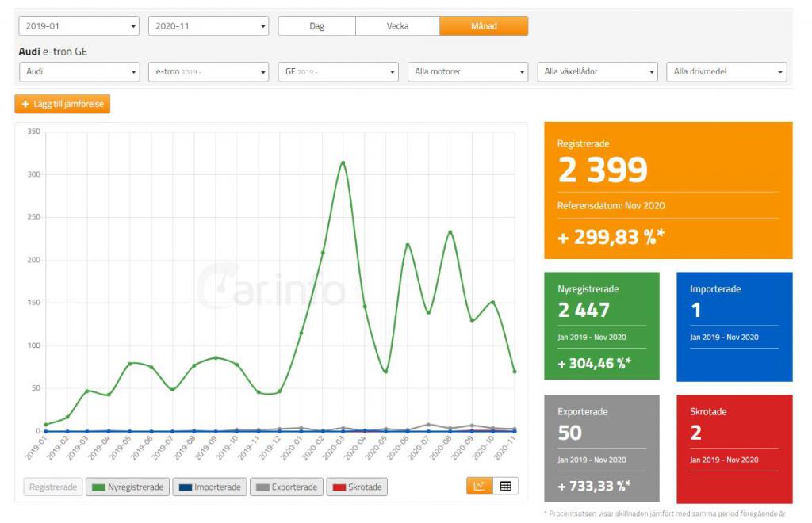The width and height of the screenshot is (812, 523).
Task: Open the end date 2020-11 dropdown
Action: pyautogui.click(x=209, y=26)
